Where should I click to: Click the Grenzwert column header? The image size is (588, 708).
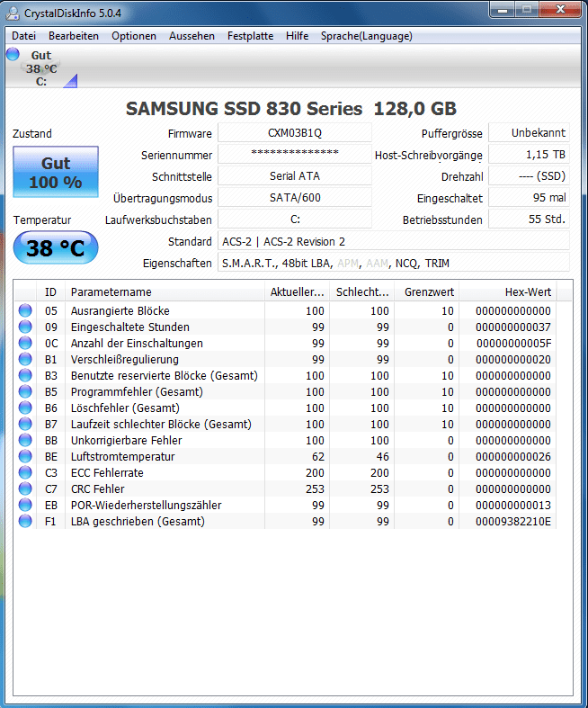[x=427, y=292]
